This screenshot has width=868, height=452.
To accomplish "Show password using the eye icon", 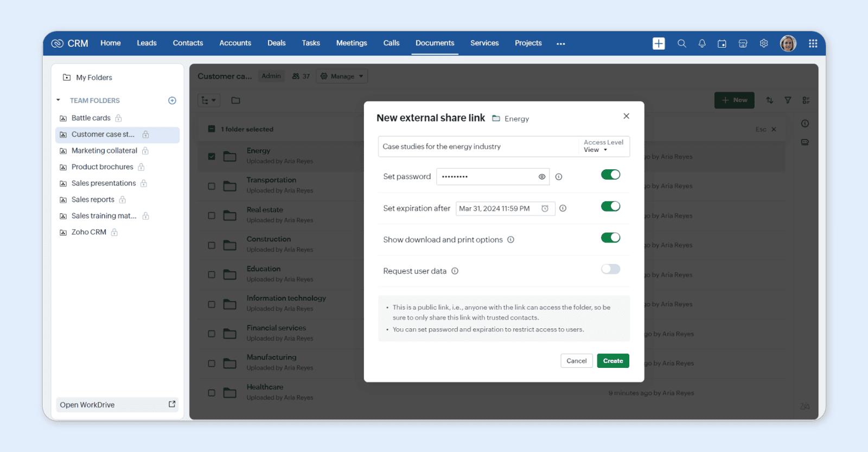I will coord(541,177).
